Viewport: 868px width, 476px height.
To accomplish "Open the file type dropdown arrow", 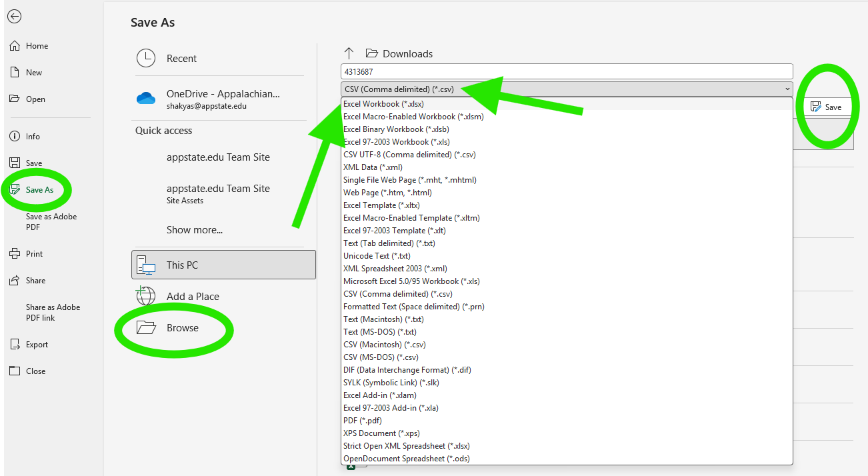I will point(787,89).
